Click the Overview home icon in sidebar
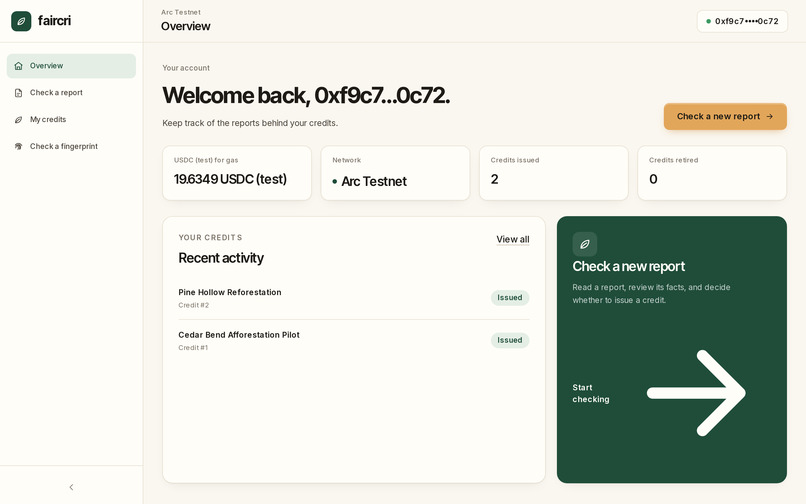806x504 pixels. [19, 66]
